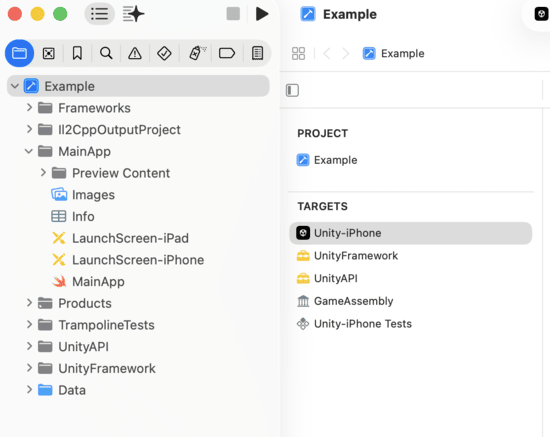This screenshot has width=550, height=437.
Task: Expand the Preview Content folder
Action: click(x=43, y=173)
